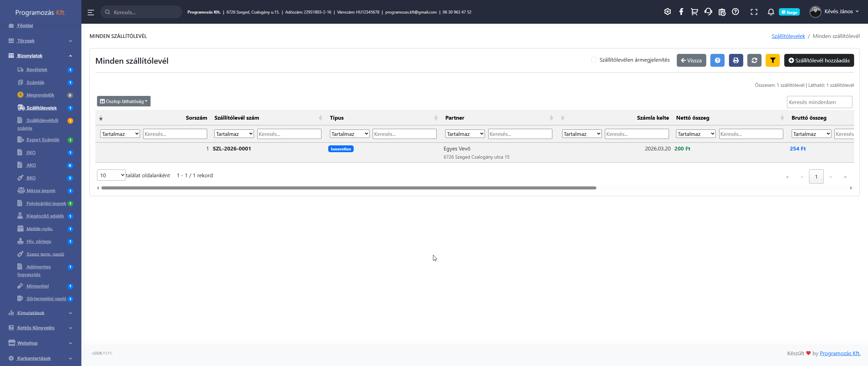The height and width of the screenshot is (366, 868).
Task: Toggle fullscreen mode icon
Action: pyautogui.click(x=754, y=12)
